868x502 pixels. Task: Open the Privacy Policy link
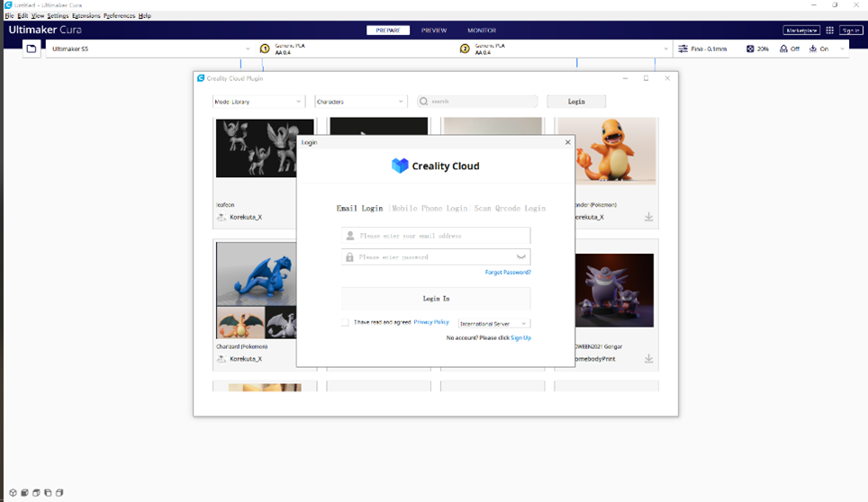(x=431, y=322)
